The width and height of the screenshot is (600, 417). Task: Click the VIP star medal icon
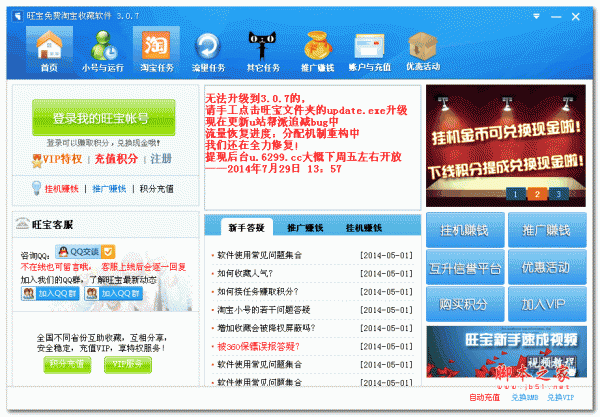point(37,160)
